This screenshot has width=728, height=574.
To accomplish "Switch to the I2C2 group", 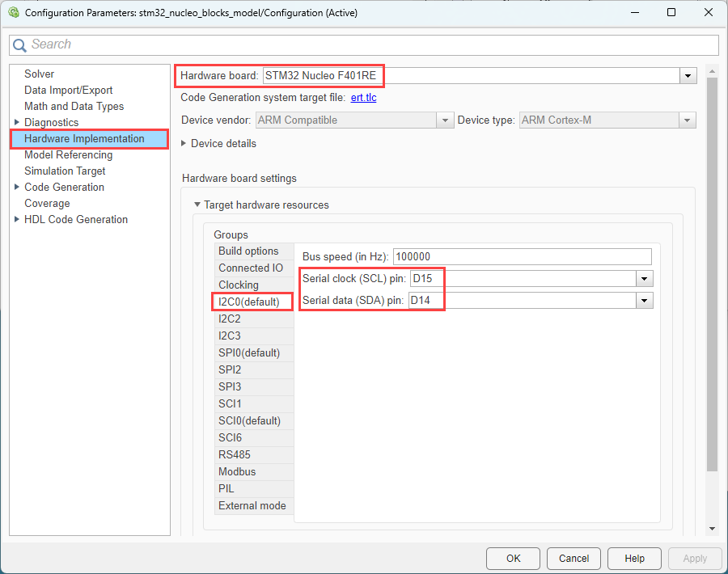I will 229,319.
